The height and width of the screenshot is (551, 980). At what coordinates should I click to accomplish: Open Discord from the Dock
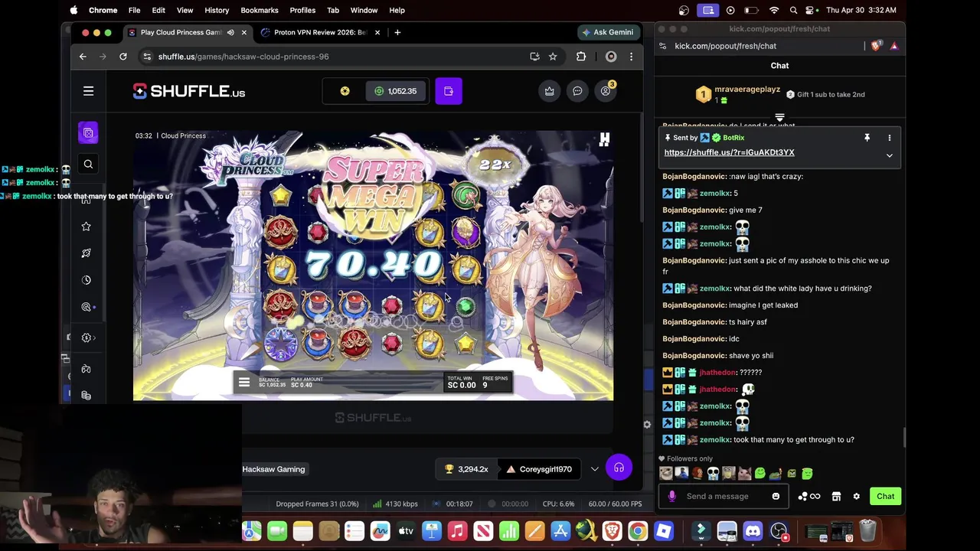pos(753,531)
